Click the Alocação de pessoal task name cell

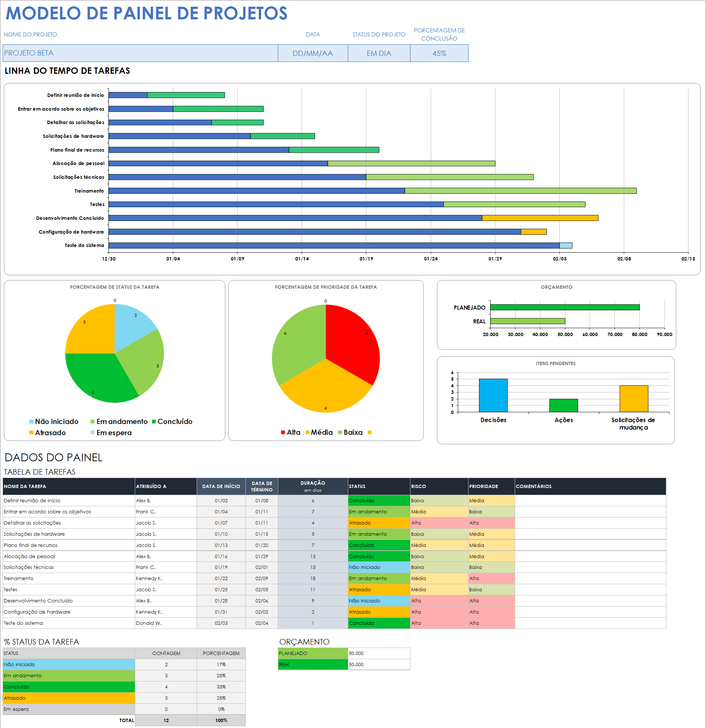click(x=69, y=557)
